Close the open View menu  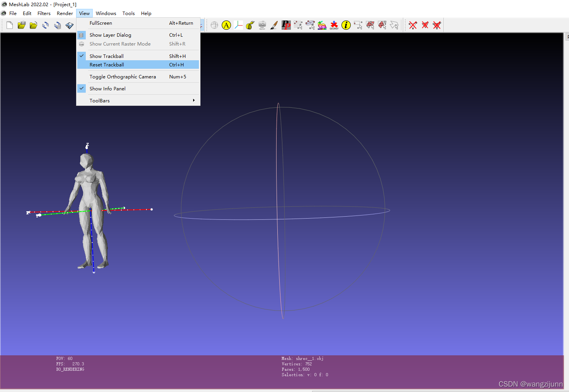pos(84,13)
